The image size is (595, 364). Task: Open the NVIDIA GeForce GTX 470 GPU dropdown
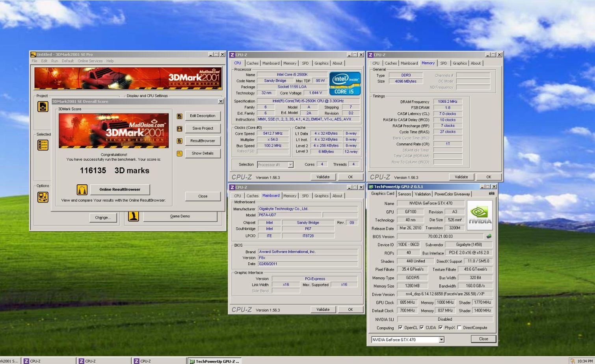coord(441,340)
